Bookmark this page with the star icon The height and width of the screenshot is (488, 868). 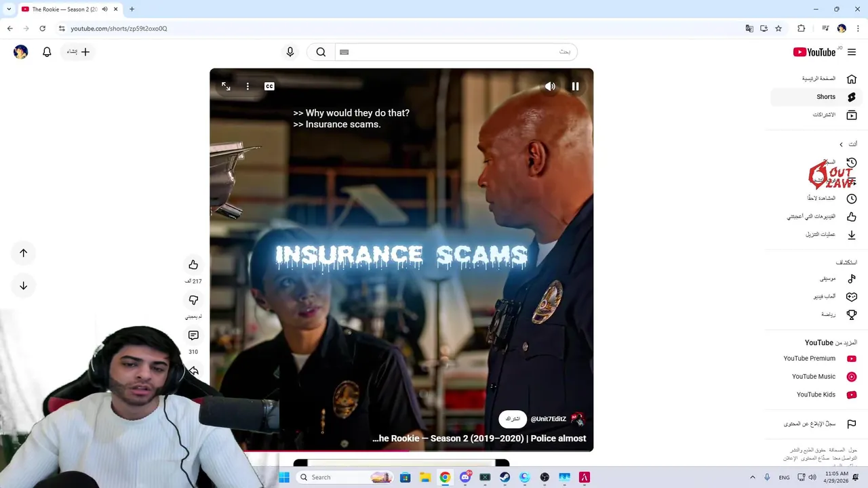pos(778,28)
